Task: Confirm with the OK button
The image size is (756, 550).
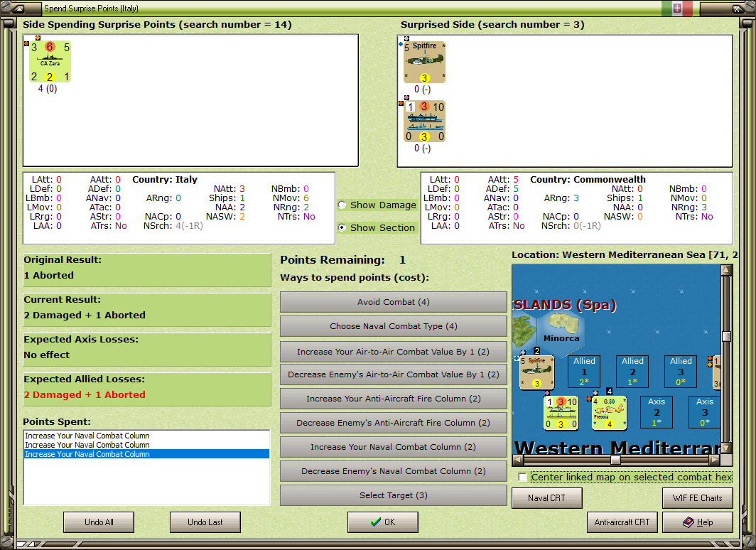Action: click(383, 522)
